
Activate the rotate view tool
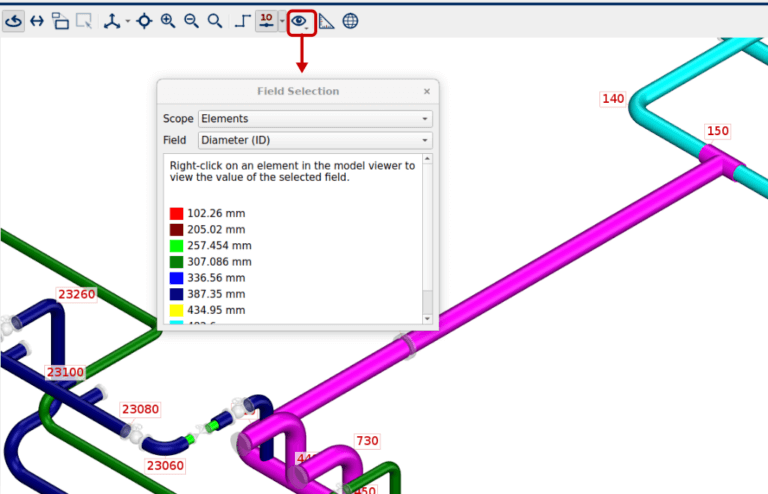coord(14,21)
